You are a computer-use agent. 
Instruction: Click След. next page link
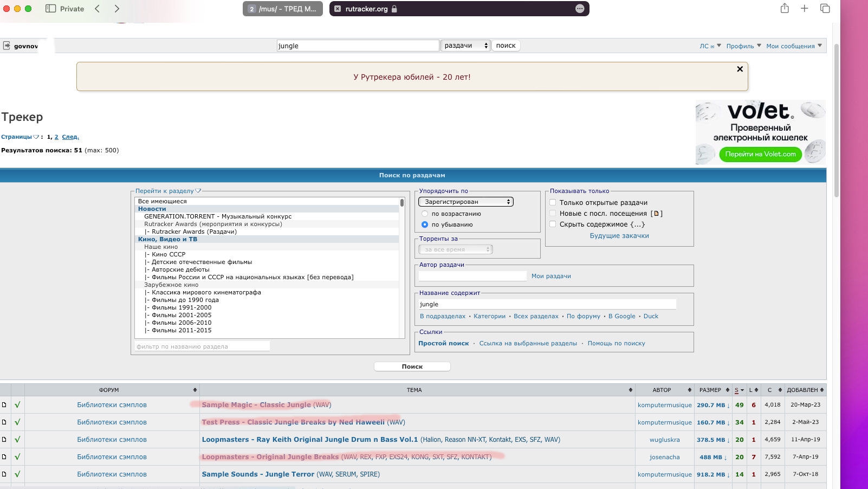[x=70, y=137]
